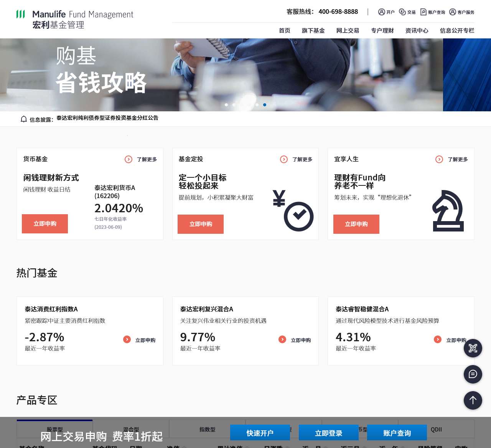
Task: Click the 购基省钱攻略 banner image
Action: [221, 75]
